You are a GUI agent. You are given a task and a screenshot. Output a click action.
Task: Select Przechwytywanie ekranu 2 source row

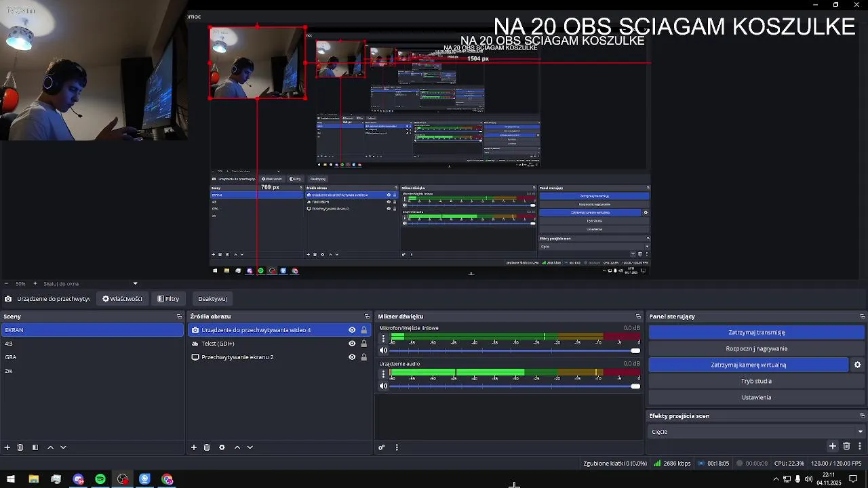tap(279, 357)
